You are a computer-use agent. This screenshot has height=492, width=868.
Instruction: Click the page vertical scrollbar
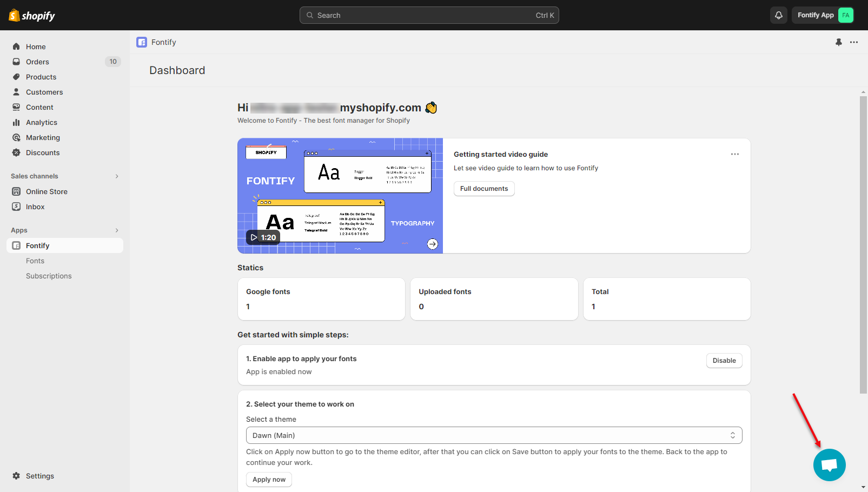point(863,243)
